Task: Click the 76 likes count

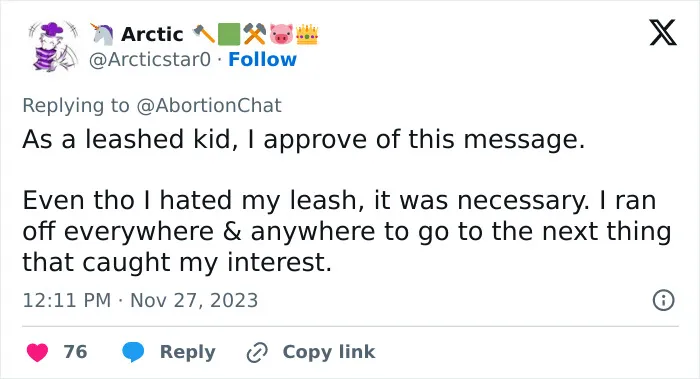Action: point(75,352)
